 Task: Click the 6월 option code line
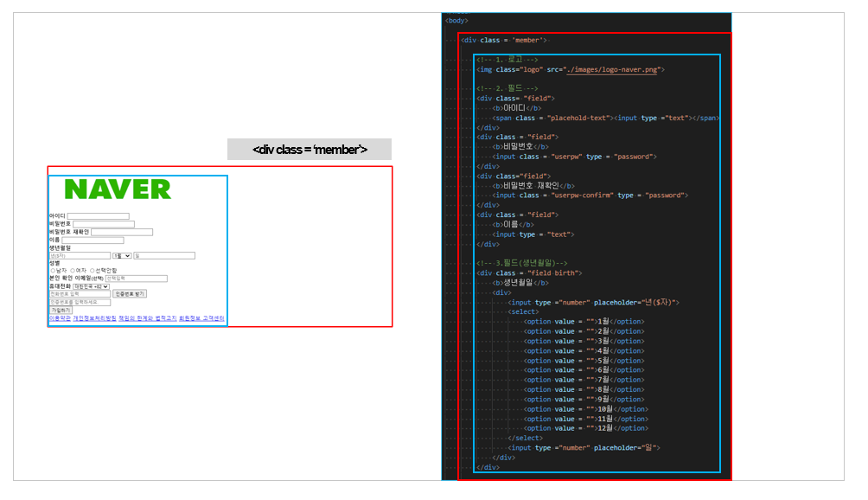coord(584,370)
